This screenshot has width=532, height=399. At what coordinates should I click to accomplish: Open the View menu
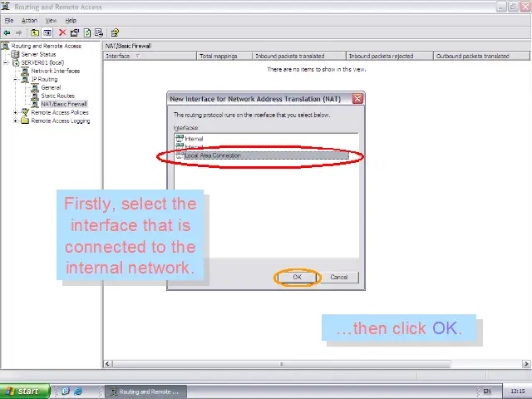[51, 21]
